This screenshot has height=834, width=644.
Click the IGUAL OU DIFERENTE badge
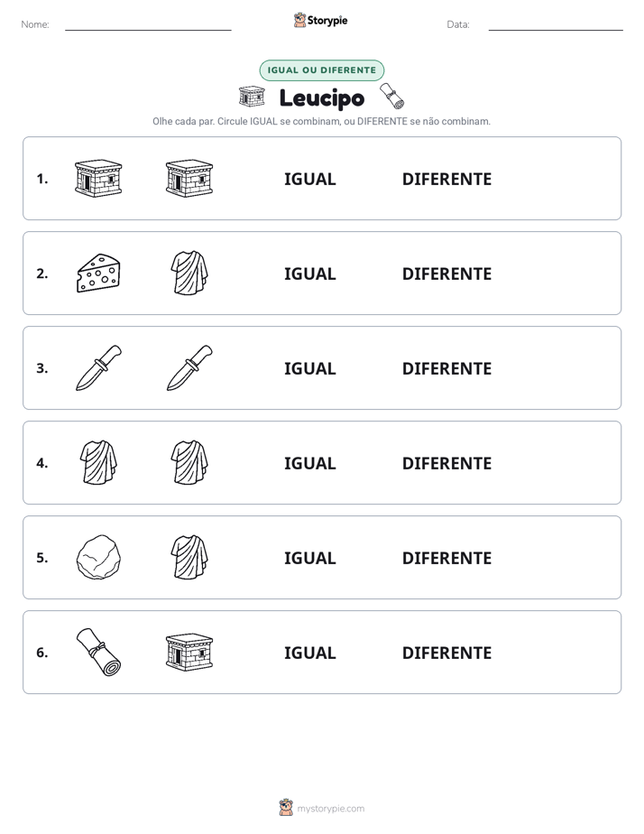tap(321, 70)
